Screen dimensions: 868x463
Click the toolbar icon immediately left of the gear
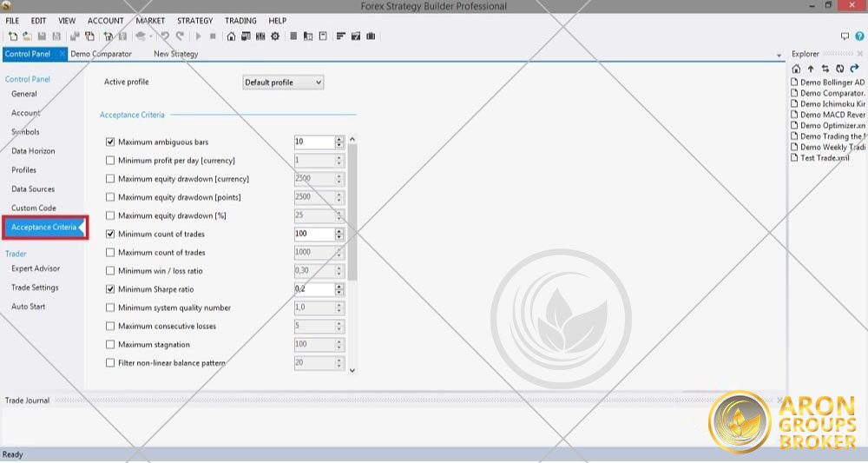260,36
